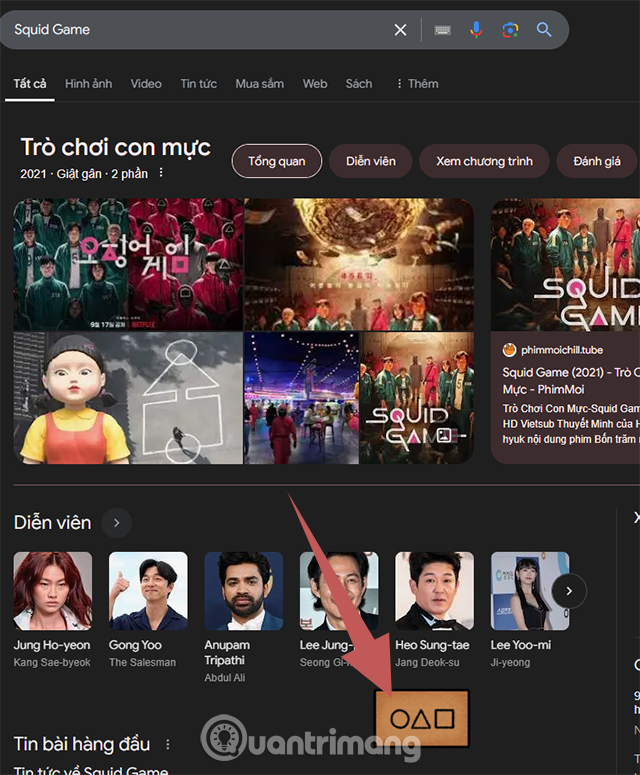The image size is (640, 775).
Task: Switch to the Tin tức tab
Action: click(x=198, y=84)
